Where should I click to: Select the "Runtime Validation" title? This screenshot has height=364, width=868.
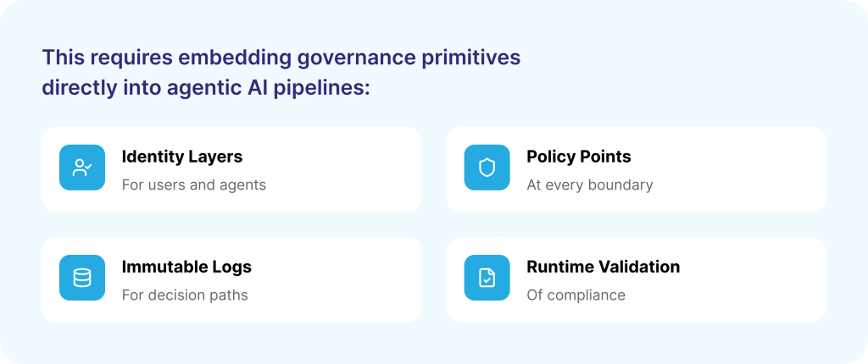[603, 267]
